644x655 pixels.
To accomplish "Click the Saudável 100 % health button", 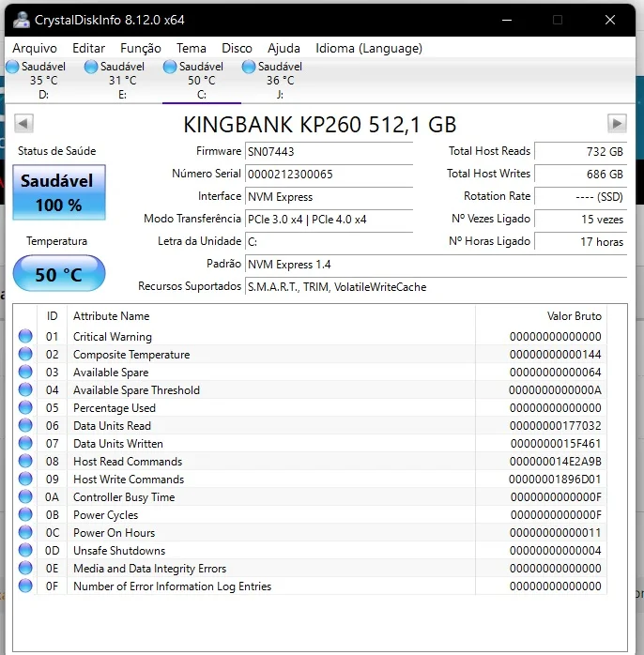I will [x=59, y=192].
